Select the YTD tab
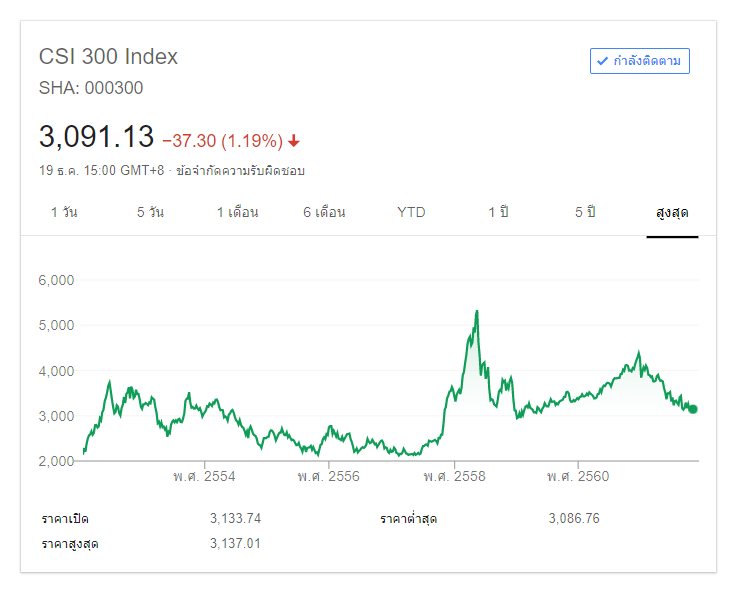This screenshot has width=738, height=593. 411,212
